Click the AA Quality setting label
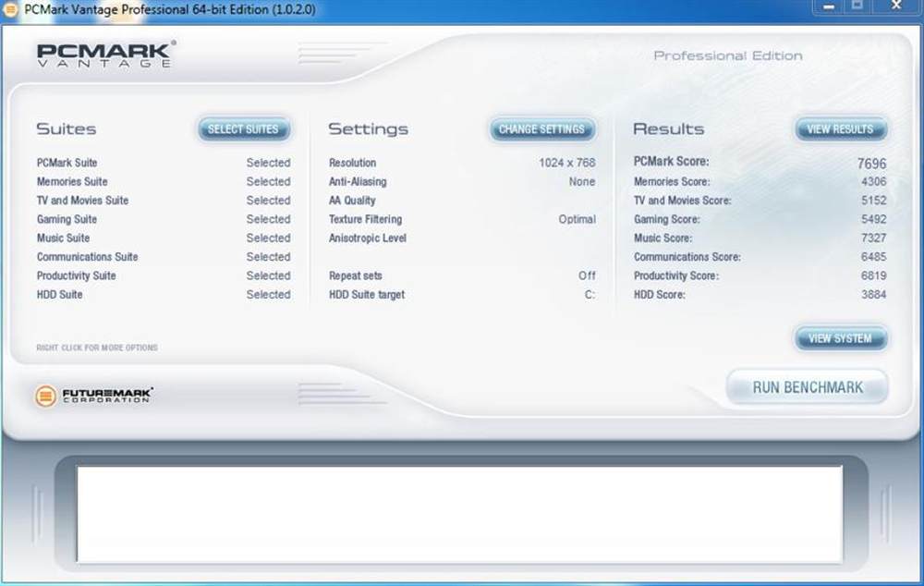The width and height of the screenshot is (924, 586). click(x=352, y=201)
